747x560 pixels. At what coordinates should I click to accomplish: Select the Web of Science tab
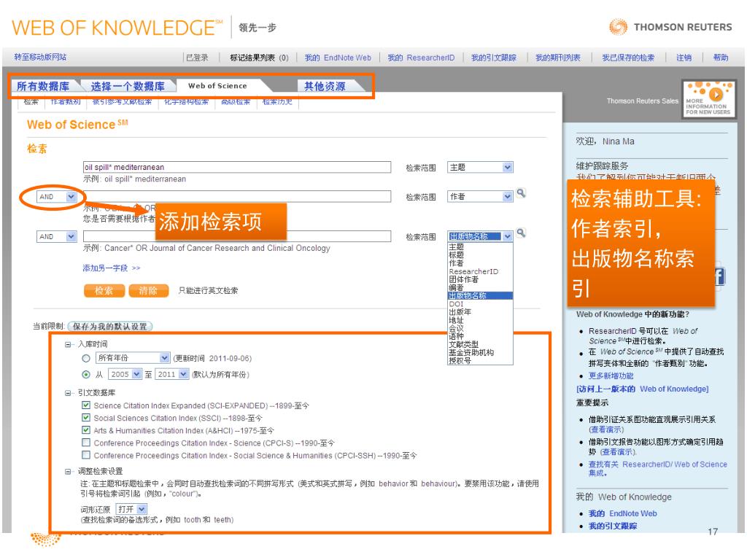(217, 86)
